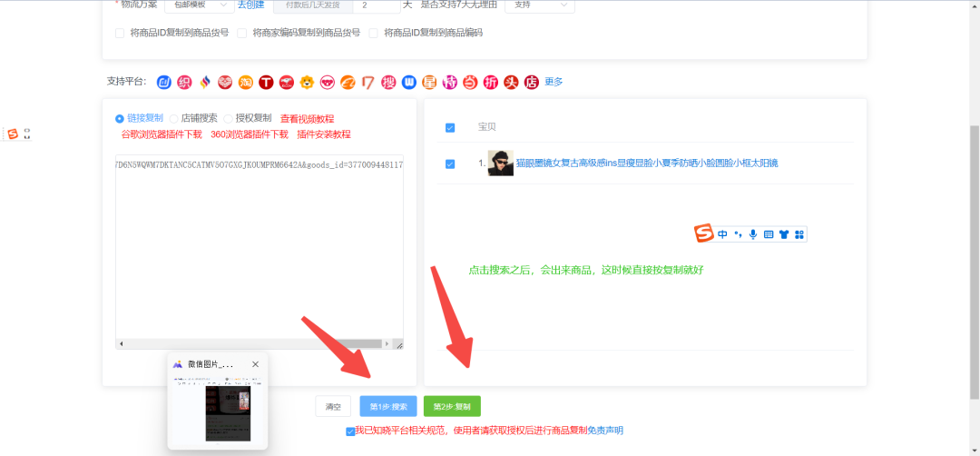Select the 授权复制 radio option
The image size is (980, 456).
pos(228,118)
